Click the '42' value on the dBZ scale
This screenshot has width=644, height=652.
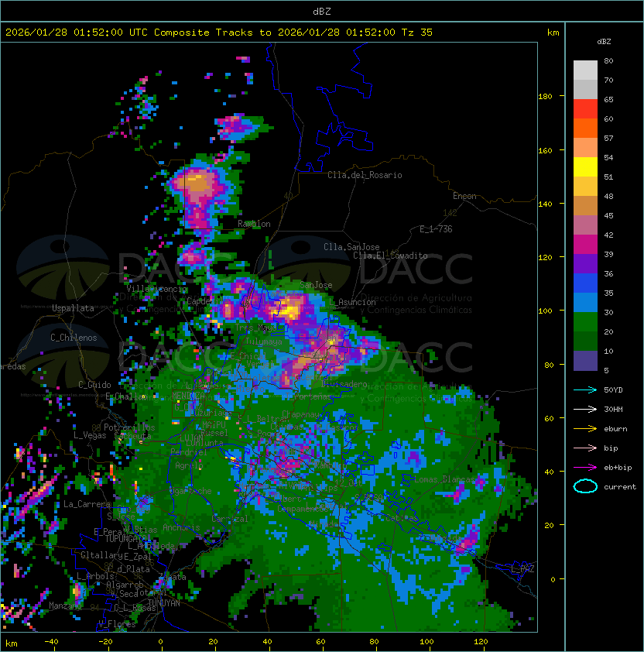click(x=608, y=235)
